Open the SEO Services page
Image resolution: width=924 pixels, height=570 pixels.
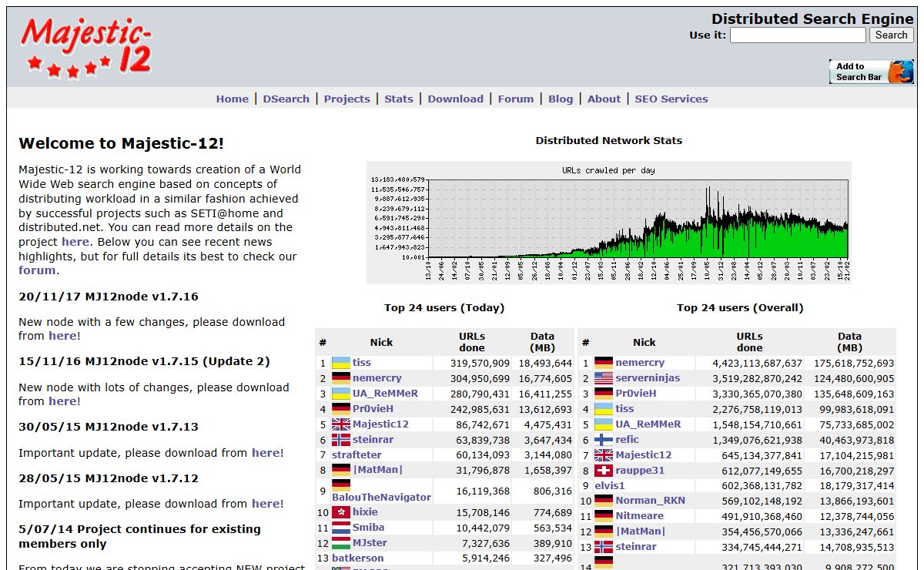coord(671,99)
